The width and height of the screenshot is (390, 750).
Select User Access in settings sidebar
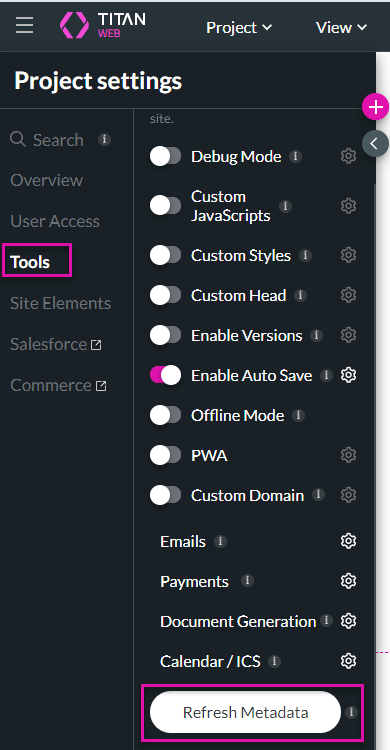(x=55, y=221)
